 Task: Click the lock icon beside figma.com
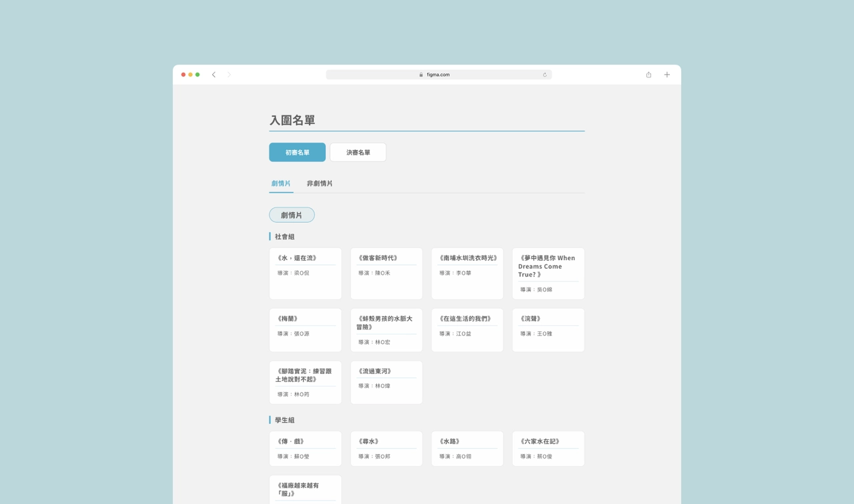pyautogui.click(x=421, y=75)
